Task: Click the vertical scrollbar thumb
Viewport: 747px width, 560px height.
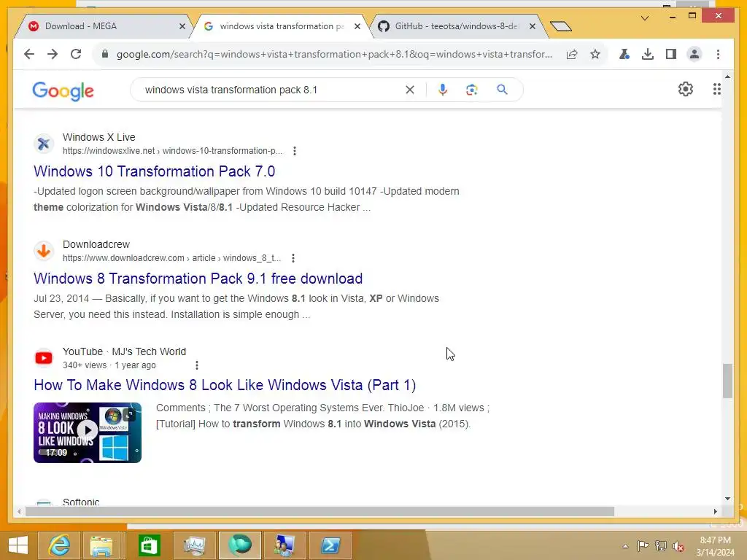Action: 727,381
